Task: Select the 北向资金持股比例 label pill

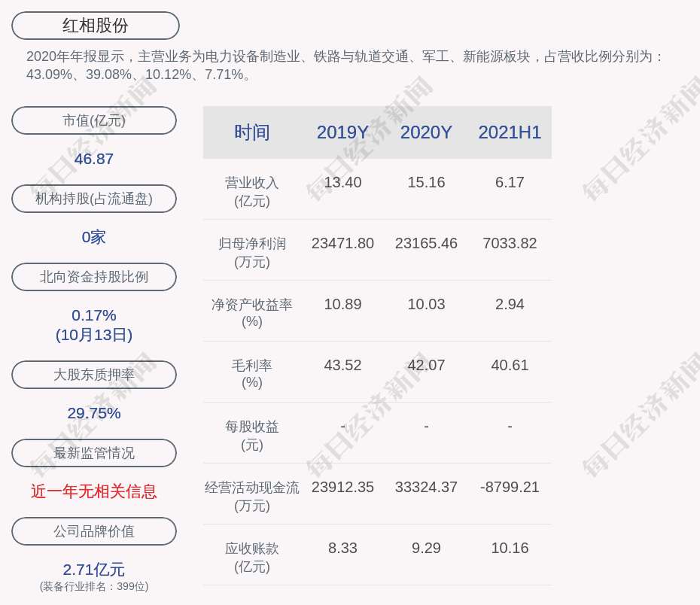Action: pos(94,277)
